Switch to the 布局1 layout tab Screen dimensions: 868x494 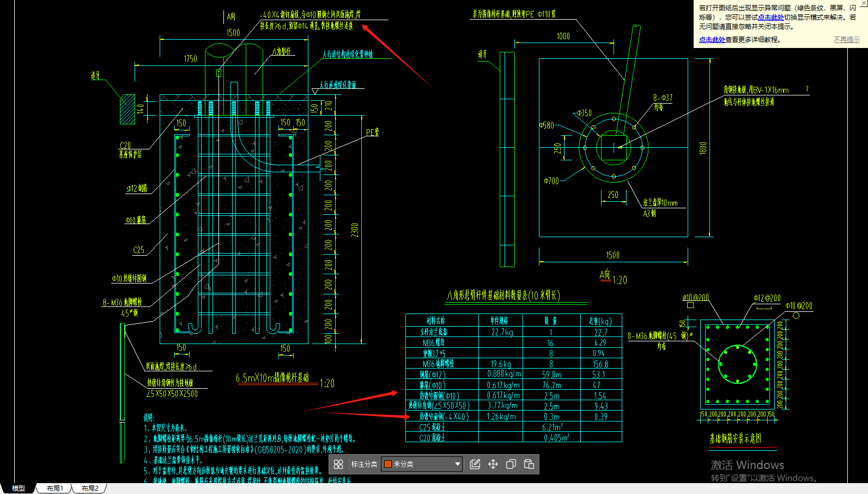coord(55,488)
